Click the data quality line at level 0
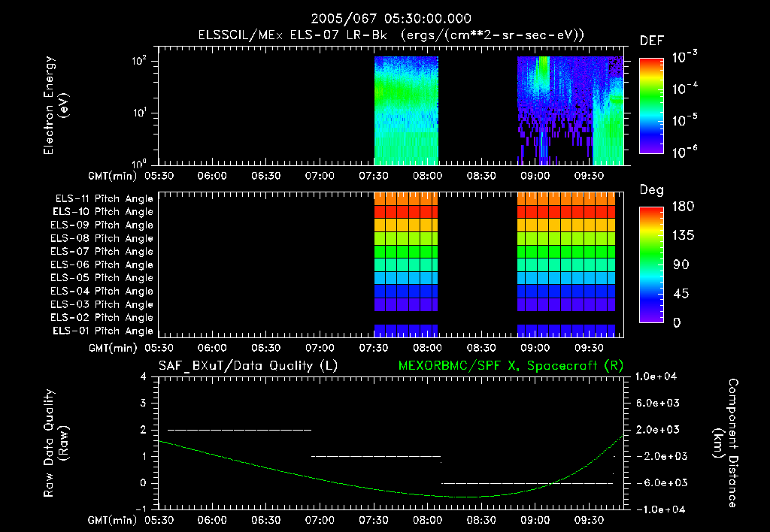The width and height of the screenshot is (770, 532). [527, 483]
